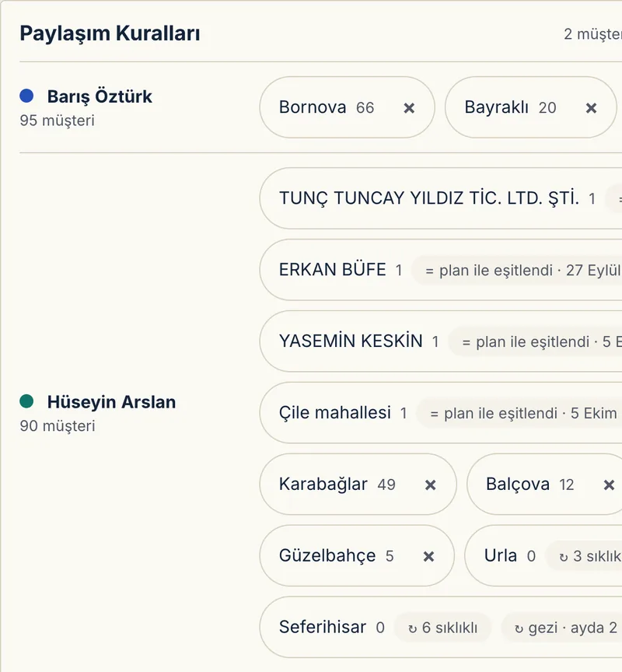Click the '3 sıklık' tag on Urla
This screenshot has width=622, height=672.
point(584,556)
